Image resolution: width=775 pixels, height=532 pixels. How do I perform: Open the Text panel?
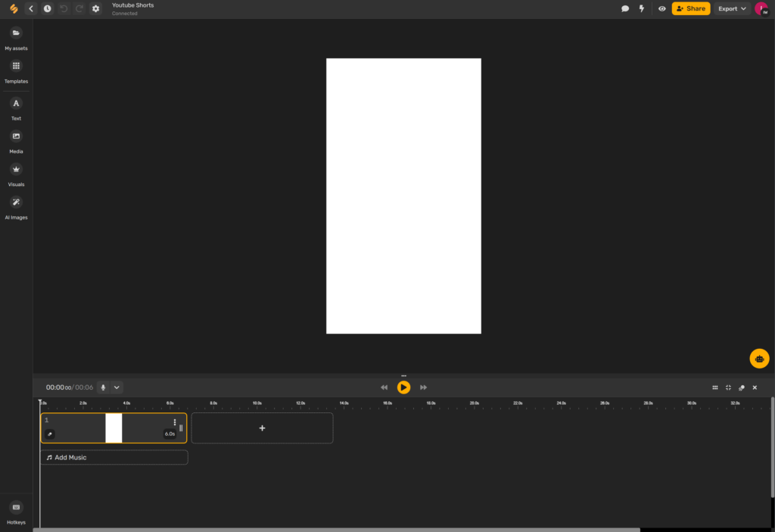pyautogui.click(x=17, y=109)
